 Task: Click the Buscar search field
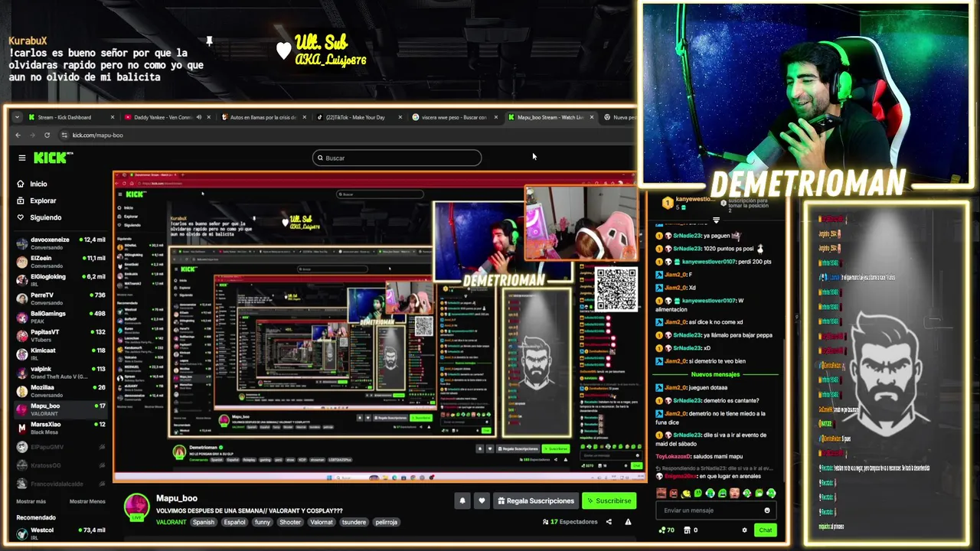397,158
